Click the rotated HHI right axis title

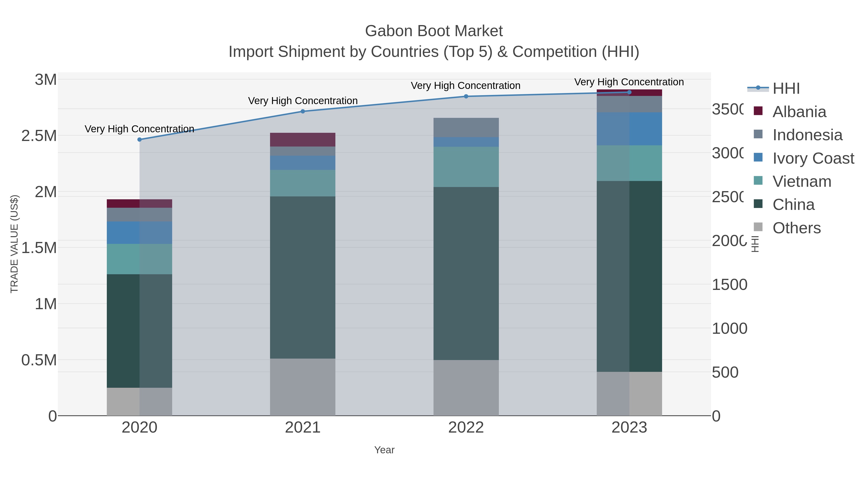click(755, 244)
